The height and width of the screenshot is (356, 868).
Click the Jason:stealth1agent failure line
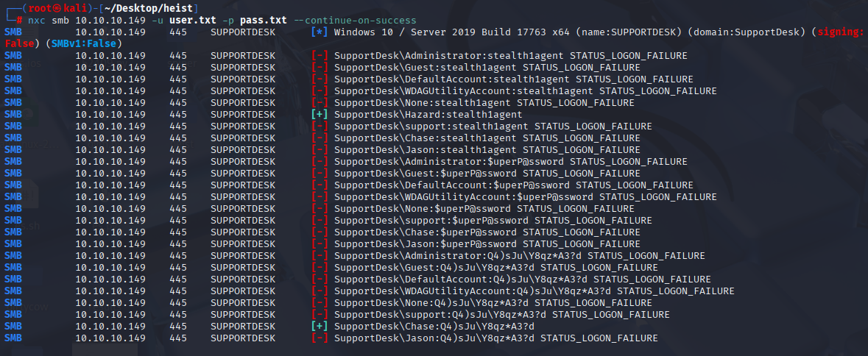[x=487, y=150]
